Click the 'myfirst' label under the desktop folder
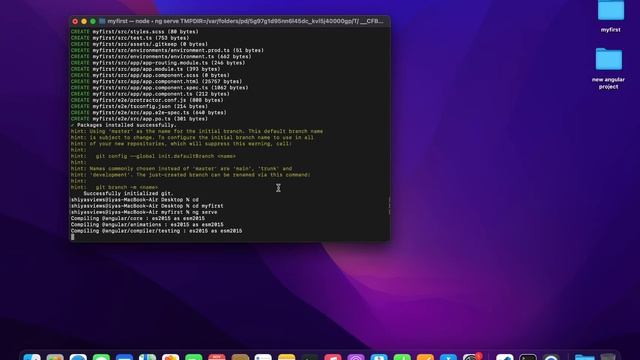Screen dimensions: 640x360 tap(611, 30)
